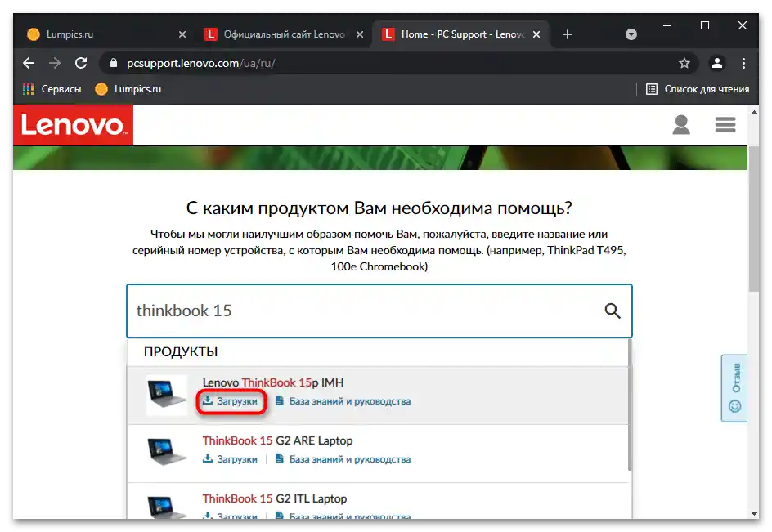Click the ThinkBook 15 G2 ARE thumbnail

[x=167, y=452]
